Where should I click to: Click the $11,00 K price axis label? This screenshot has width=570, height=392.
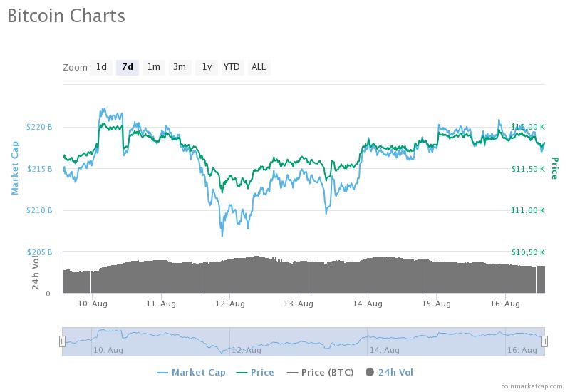tap(528, 210)
